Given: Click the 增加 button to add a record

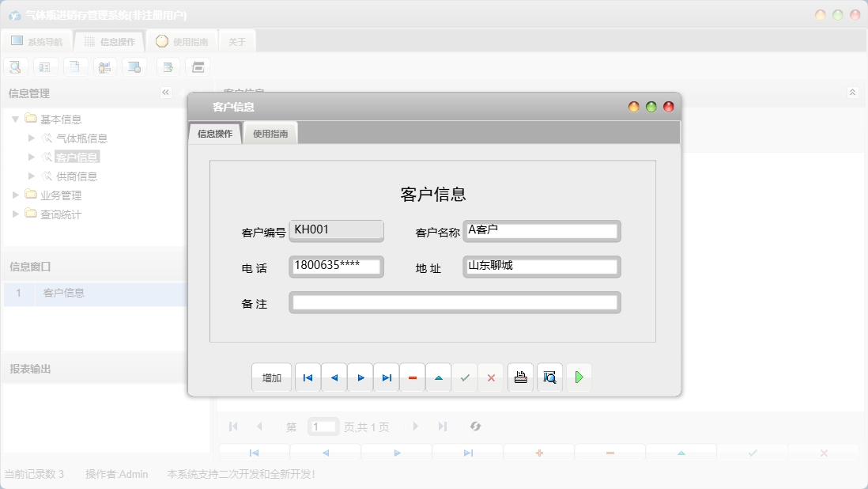Looking at the screenshot, I should tap(271, 377).
